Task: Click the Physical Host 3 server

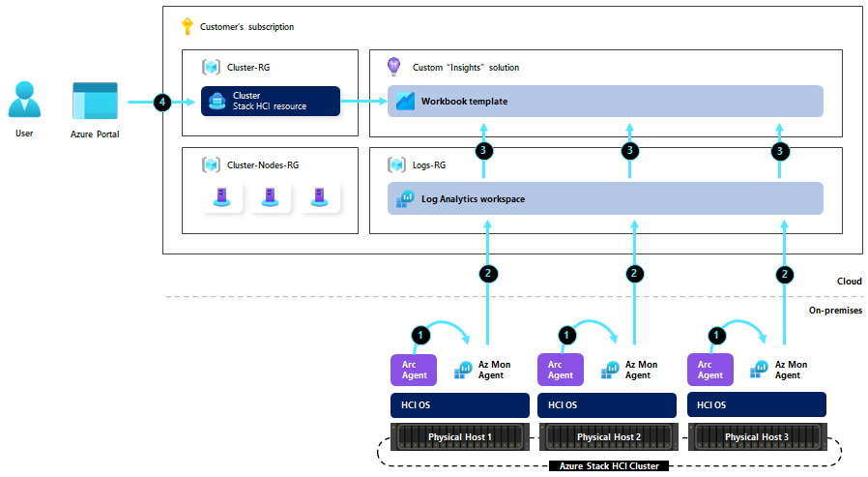Action: 757,436
